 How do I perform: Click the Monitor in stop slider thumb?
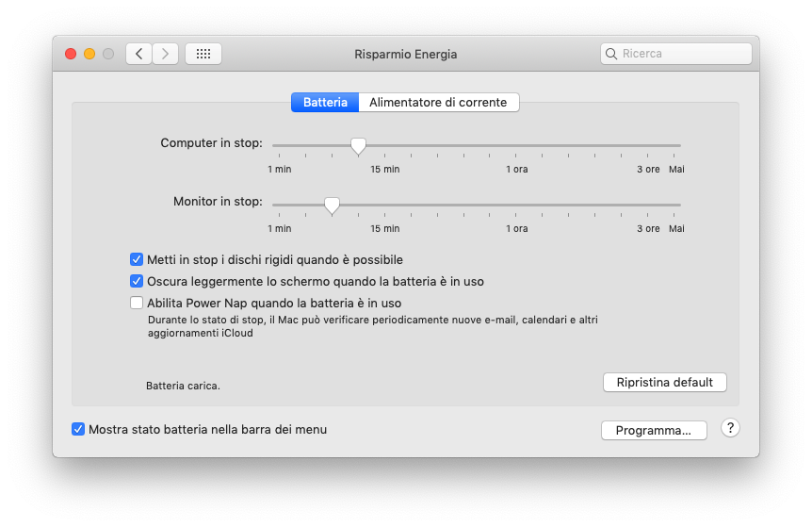(332, 206)
